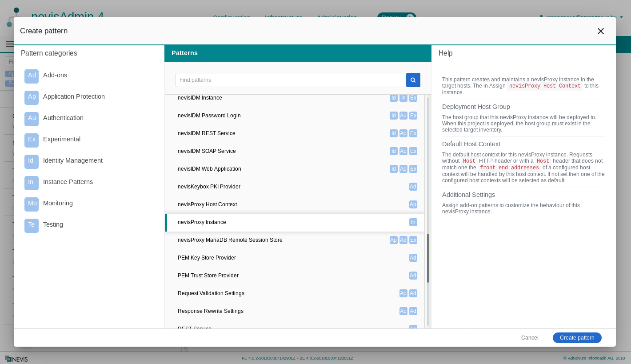Click the Ad tag on MariaDB Remote Session Store
Image resolution: width=631 pixels, height=364 pixels.
(x=403, y=240)
